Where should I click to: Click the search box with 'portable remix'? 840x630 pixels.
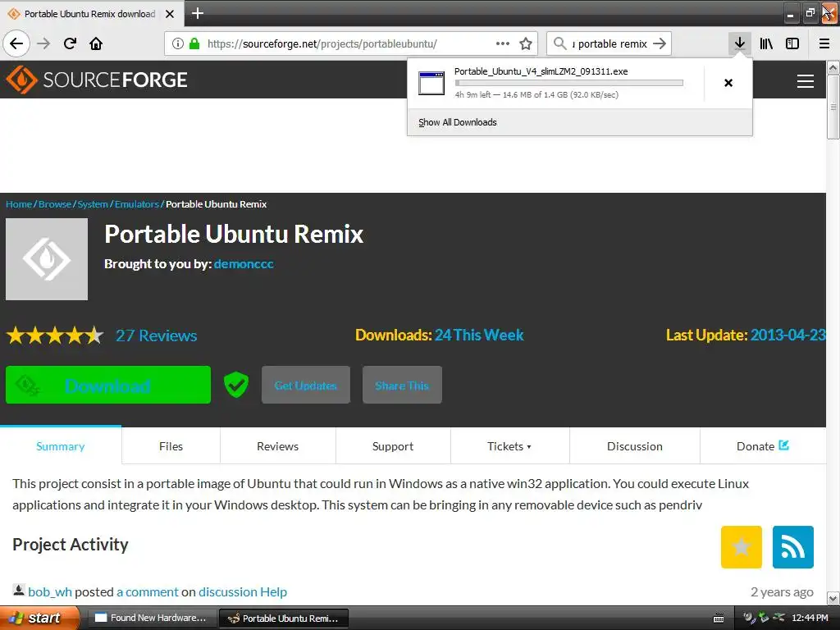pyautogui.click(x=609, y=43)
